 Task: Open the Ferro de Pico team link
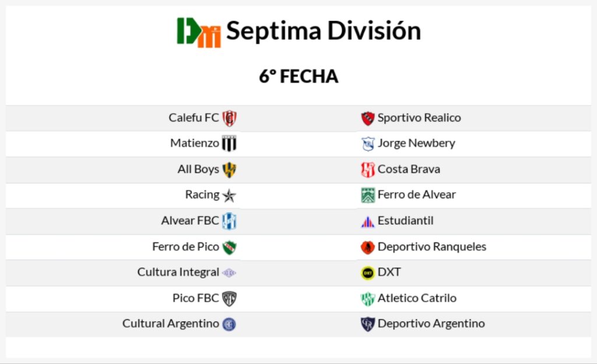click(185, 246)
